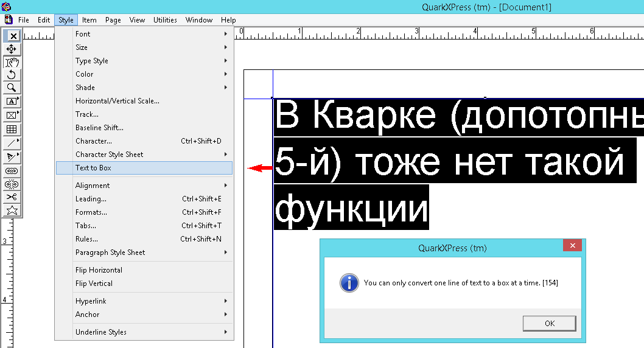The width and height of the screenshot is (644, 348).
Task: Click the document icon beside File menu
Action: pos(8,19)
